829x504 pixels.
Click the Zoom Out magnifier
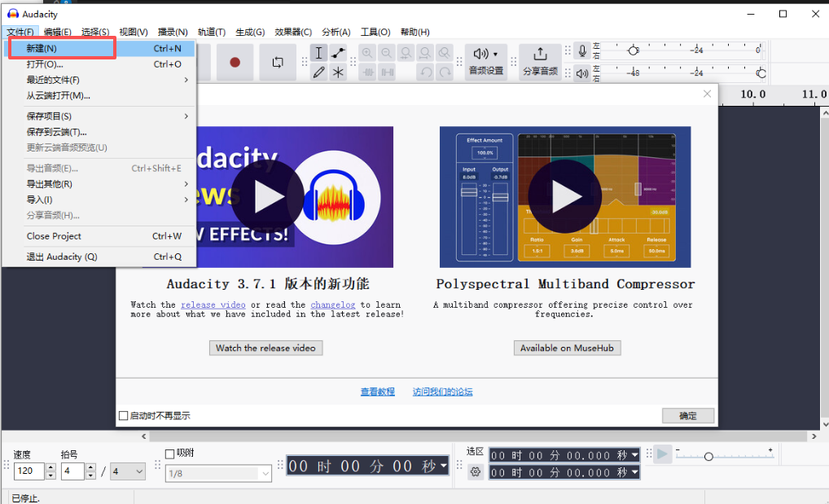tap(387, 53)
